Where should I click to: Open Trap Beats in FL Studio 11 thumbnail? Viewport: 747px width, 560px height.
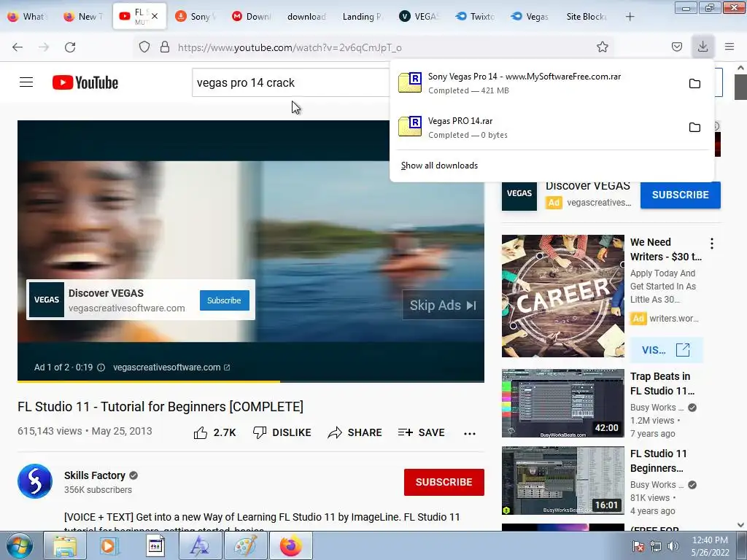[x=562, y=402]
